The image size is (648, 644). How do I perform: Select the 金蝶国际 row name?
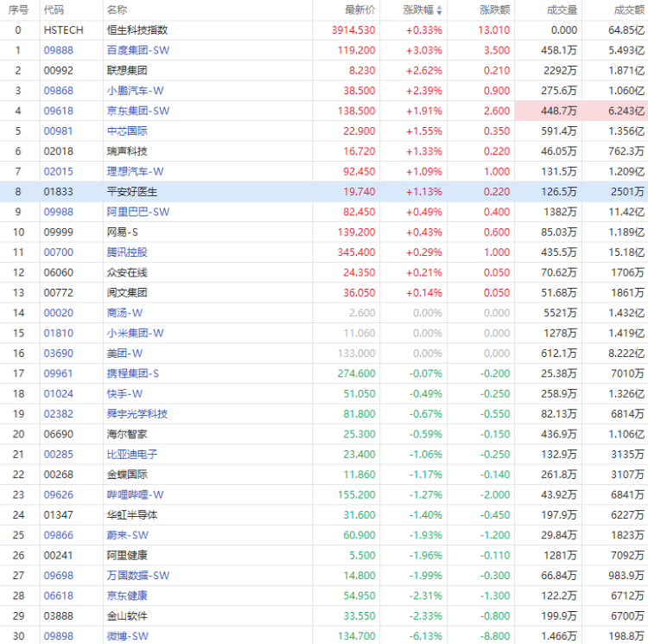tap(127, 475)
